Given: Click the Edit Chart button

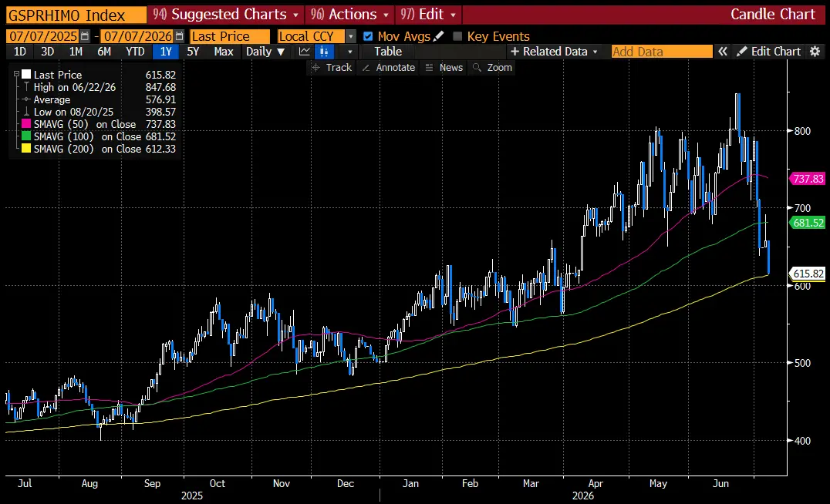Looking at the screenshot, I should [x=769, y=52].
